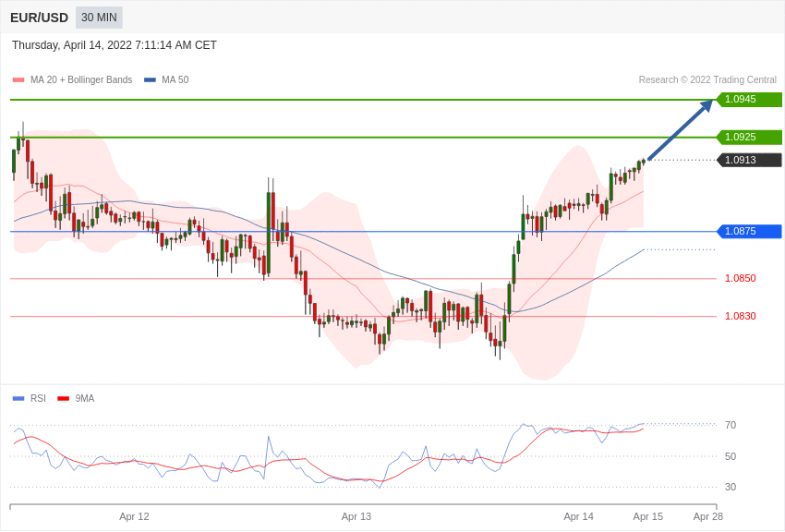Click the pink MA 20 legend swatch
The height and width of the screenshot is (532, 785).
[x=18, y=80]
